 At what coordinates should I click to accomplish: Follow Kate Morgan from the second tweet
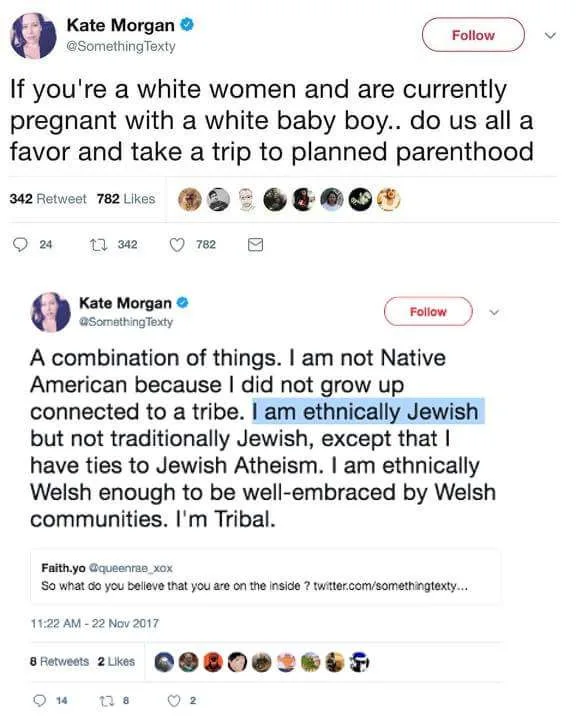click(428, 312)
